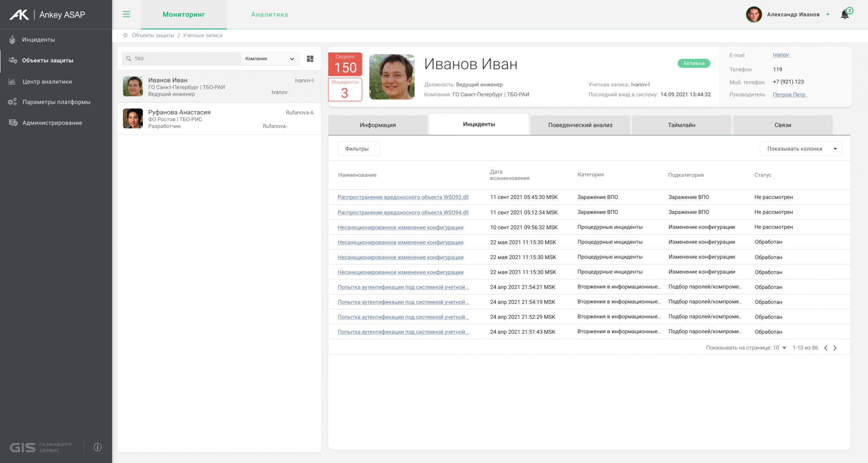
Task: Expand the Компания dropdown
Action: coord(270,59)
